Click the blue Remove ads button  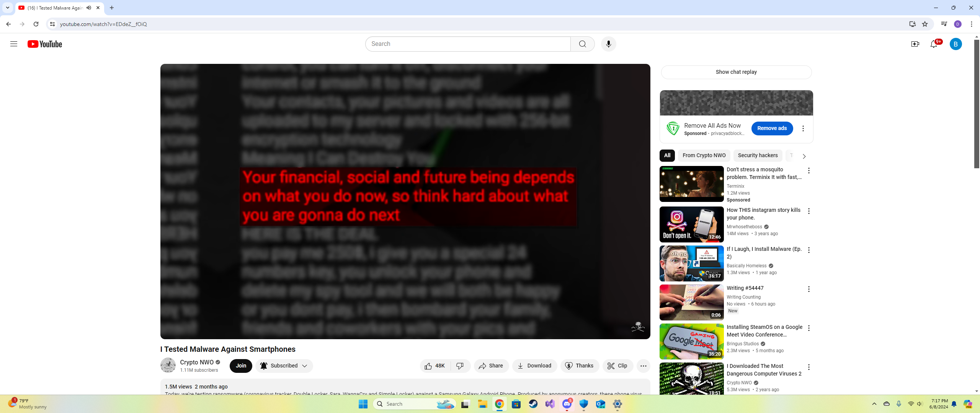pyautogui.click(x=772, y=128)
